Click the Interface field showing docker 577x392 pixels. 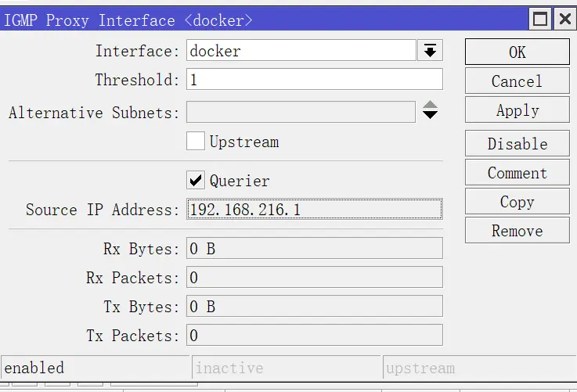pyautogui.click(x=301, y=50)
